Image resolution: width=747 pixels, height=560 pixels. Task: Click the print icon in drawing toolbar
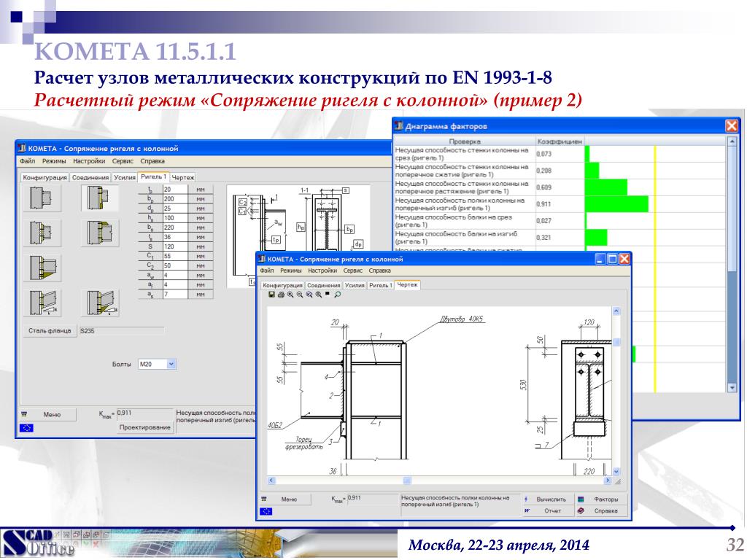pos(281,295)
